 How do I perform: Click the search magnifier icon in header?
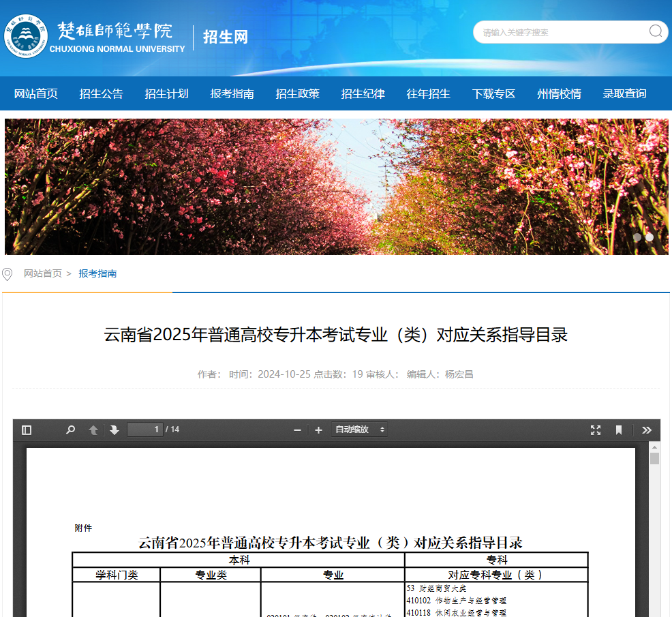[x=656, y=31]
